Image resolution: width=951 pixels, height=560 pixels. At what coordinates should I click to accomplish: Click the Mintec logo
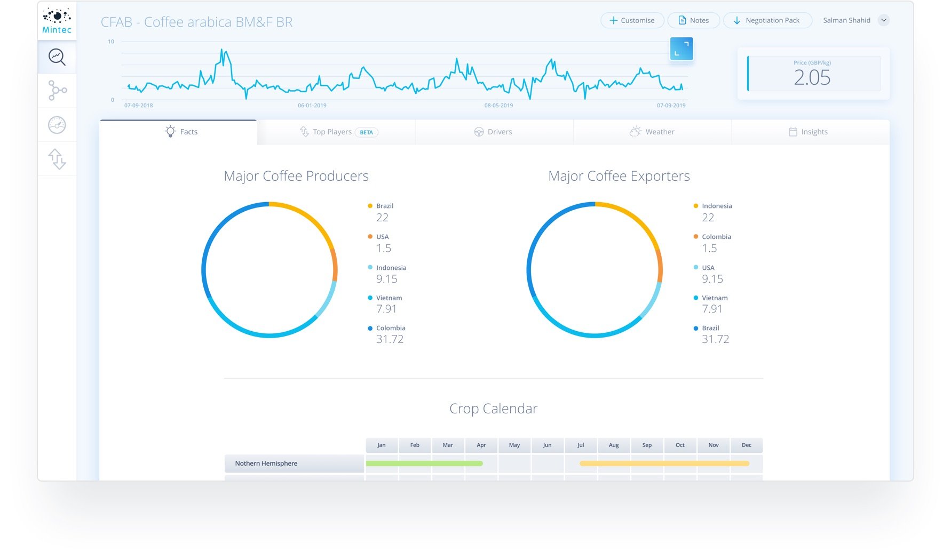click(57, 20)
